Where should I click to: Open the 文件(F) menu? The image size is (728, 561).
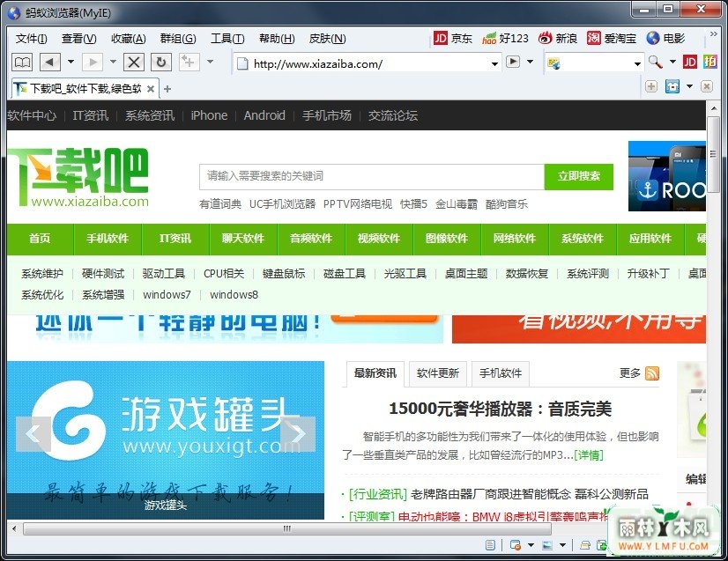[31, 39]
